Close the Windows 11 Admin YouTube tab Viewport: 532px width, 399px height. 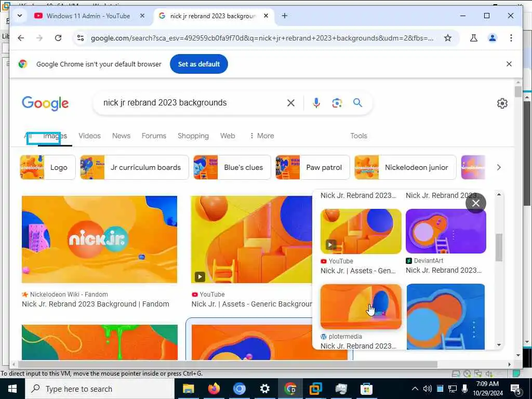(142, 16)
